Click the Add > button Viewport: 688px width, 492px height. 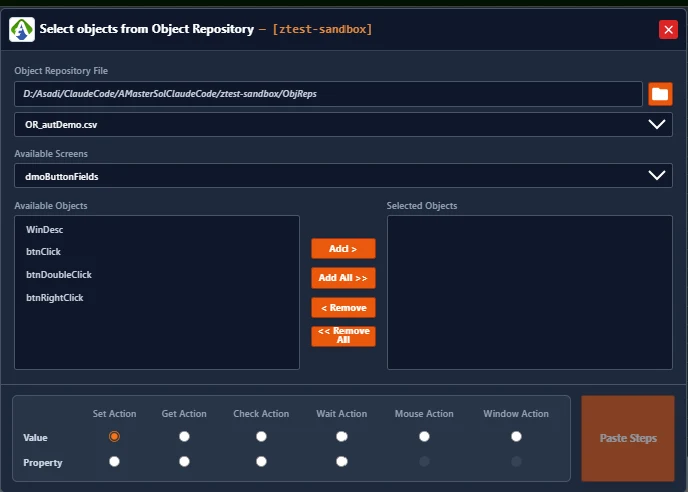point(343,249)
